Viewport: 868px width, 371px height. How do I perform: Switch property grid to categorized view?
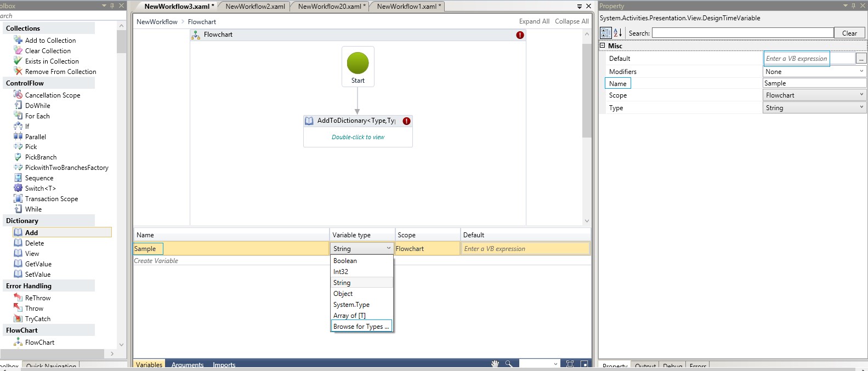605,33
